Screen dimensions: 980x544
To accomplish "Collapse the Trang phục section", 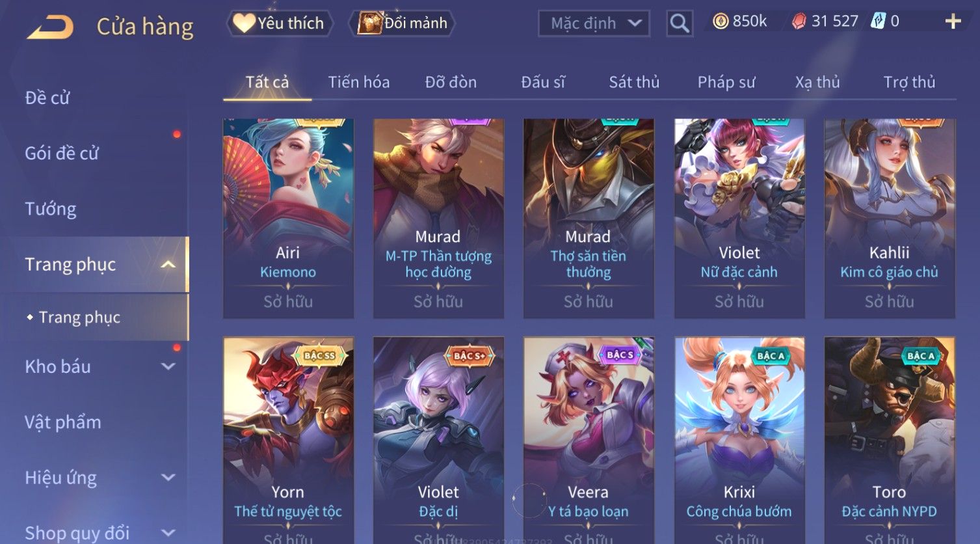I will [168, 264].
